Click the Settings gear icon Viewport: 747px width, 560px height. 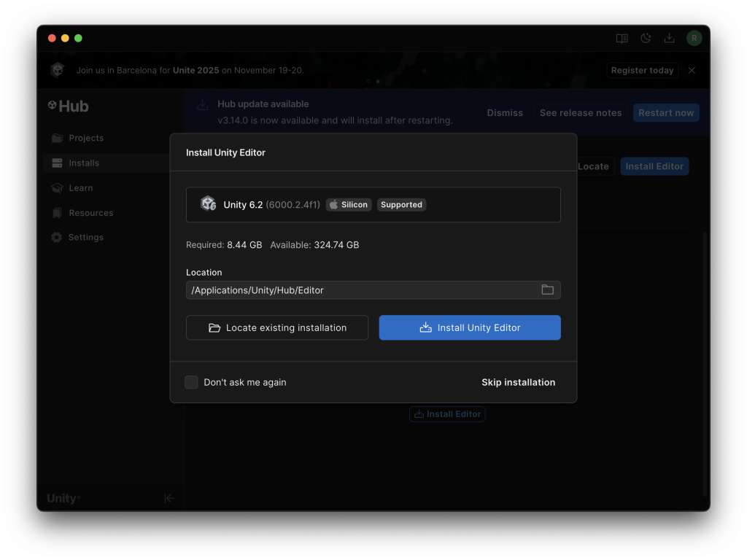point(57,237)
